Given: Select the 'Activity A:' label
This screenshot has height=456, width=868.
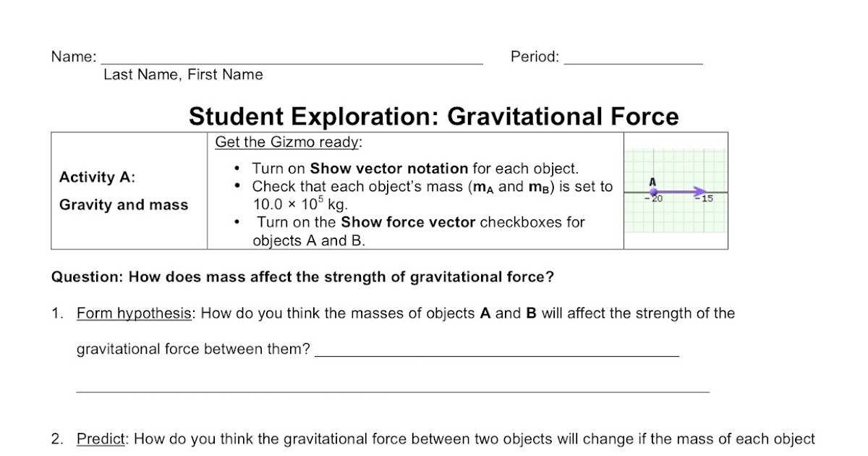Looking at the screenshot, I should click(97, 177).
